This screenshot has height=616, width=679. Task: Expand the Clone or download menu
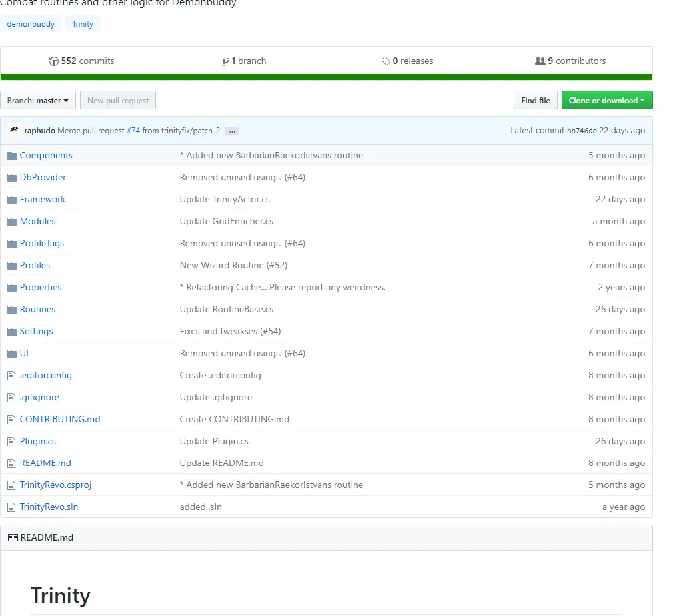(606, 101)
